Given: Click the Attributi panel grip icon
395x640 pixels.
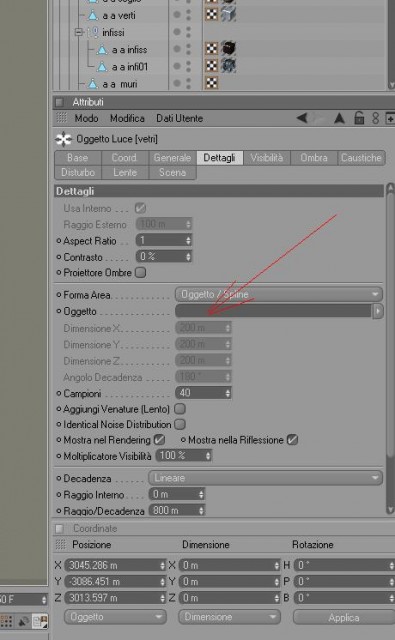Looking at the screenshot, I should coord(60,102).
